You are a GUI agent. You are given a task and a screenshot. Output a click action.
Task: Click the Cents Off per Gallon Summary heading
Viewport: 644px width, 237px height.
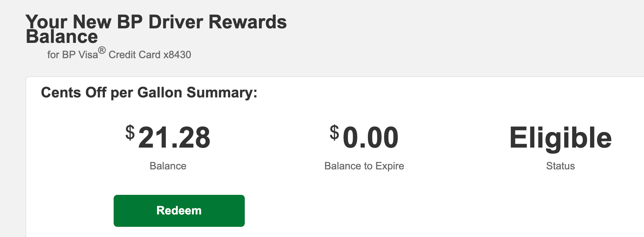coord(149,93)
